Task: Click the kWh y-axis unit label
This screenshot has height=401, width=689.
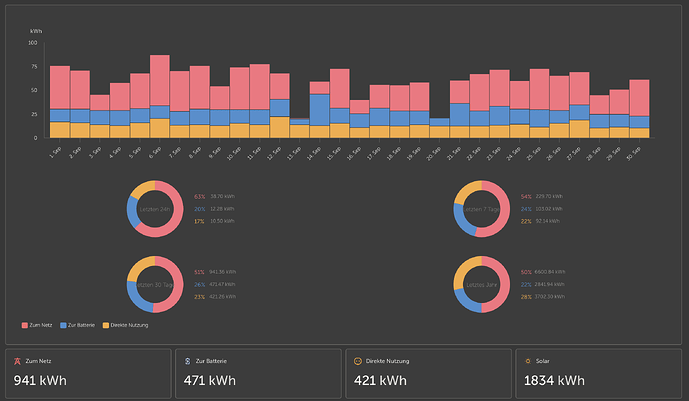Action: click(x=36, y=31)
